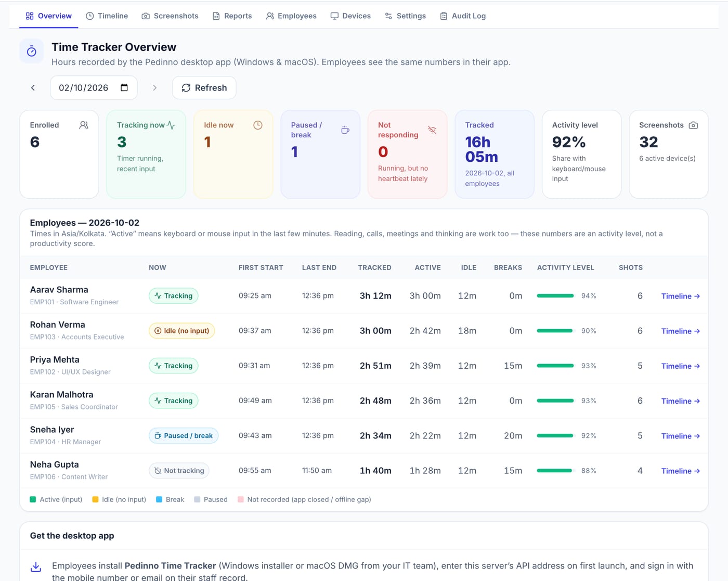The image size is (728, 581).
Task: Click the people icon on Enrolled card
Action: [84, 125]
